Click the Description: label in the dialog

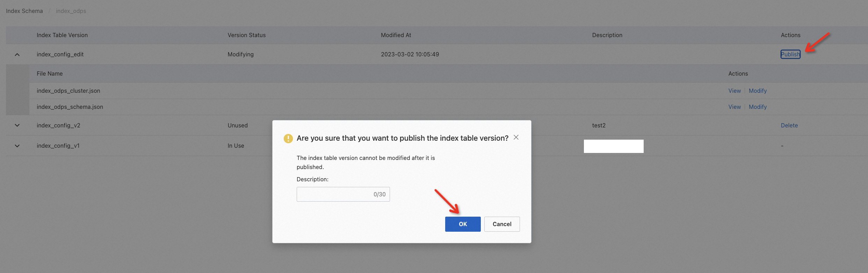pyautogui.click(x=312, y=179)
